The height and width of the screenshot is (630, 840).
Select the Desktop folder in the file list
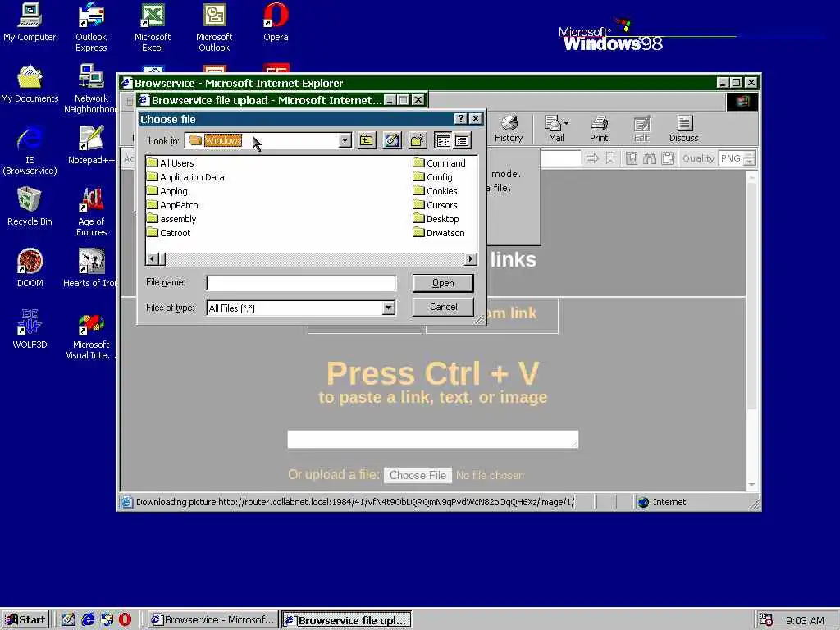tap(436, 218)
